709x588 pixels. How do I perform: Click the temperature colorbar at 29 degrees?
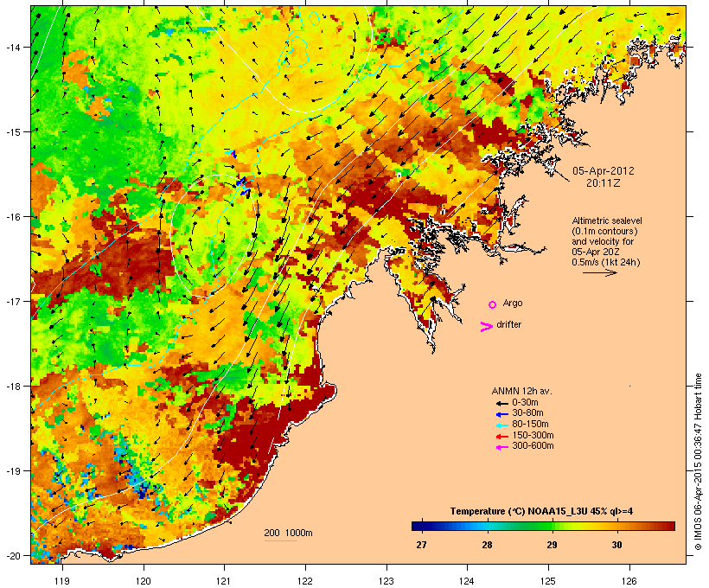[x=552, y=526]
